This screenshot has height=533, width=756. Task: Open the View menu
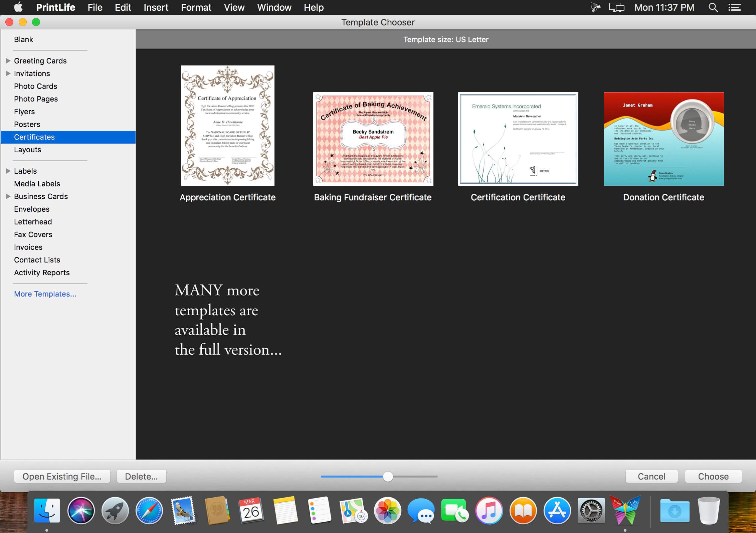pos(234,7)
